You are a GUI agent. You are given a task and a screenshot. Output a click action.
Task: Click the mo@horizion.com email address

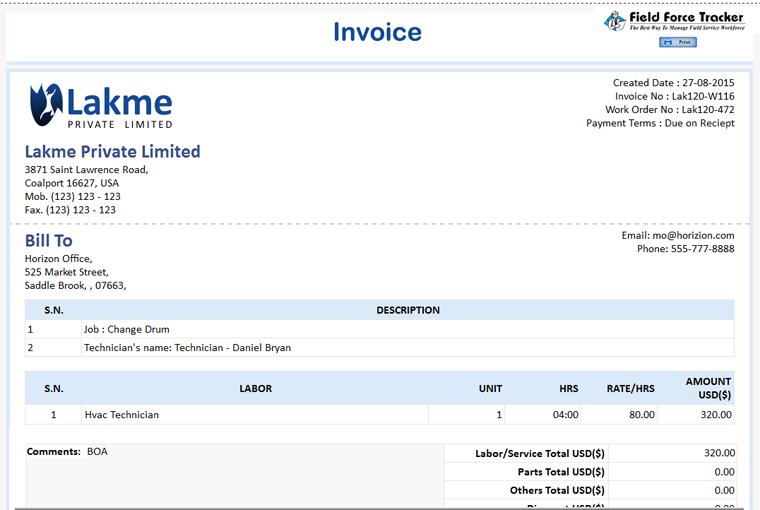(x=693, y=236)
